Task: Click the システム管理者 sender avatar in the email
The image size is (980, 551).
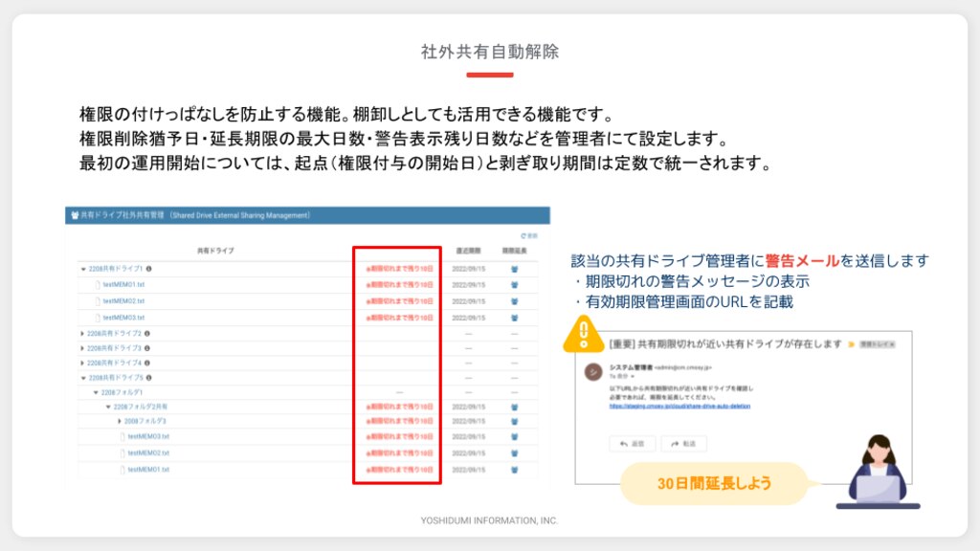Action: pos(594,371)
